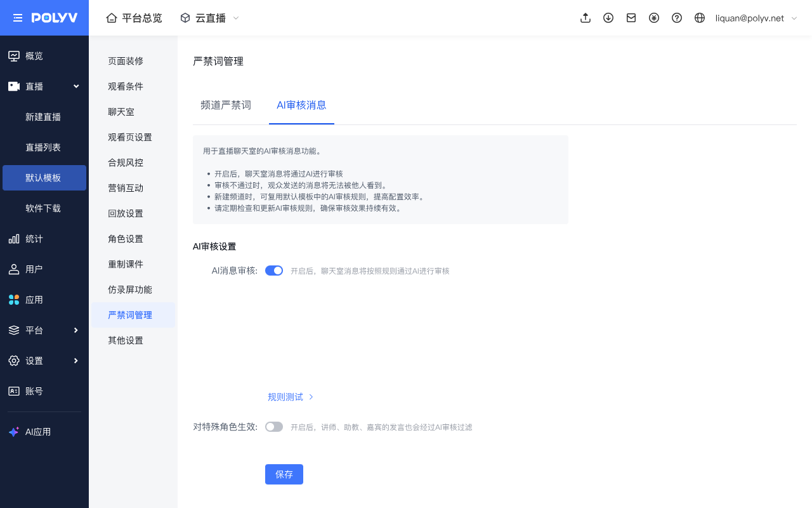Click the yen billing icon
The width and height of the screenshot is (812, 508).
654,18
